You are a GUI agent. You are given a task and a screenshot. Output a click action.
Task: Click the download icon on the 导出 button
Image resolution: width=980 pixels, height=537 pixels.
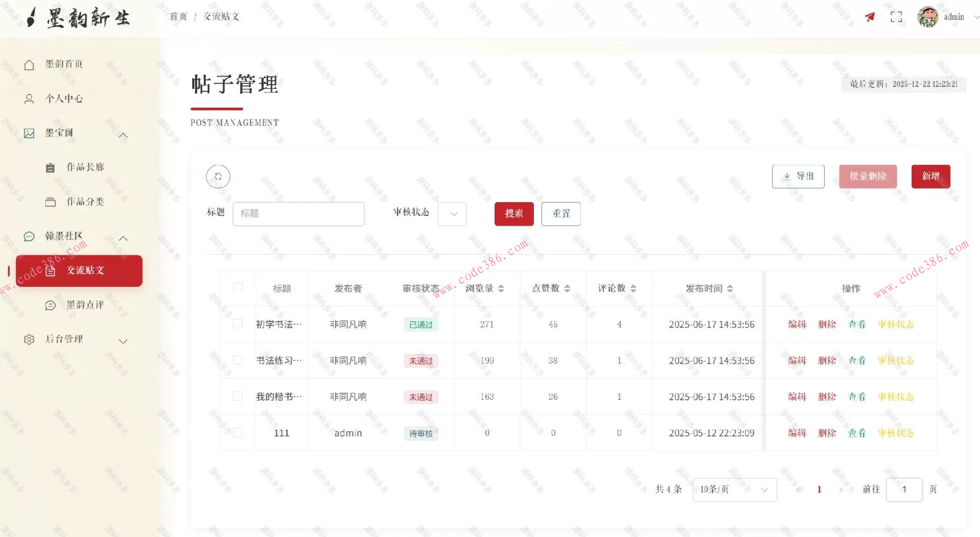[787, 176]
